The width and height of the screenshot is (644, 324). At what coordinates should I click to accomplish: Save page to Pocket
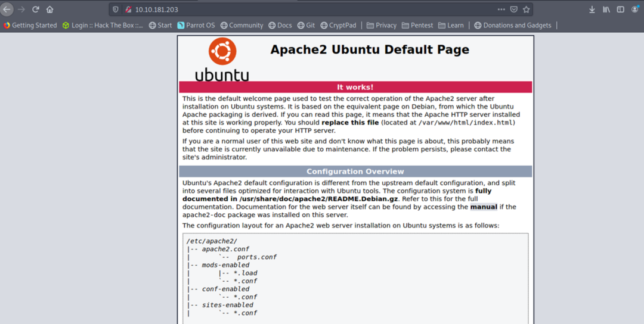pos(513,9)
